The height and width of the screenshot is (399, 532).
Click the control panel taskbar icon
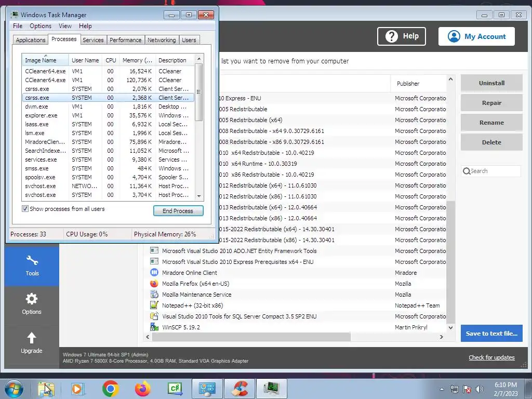(x=207, y=389)
